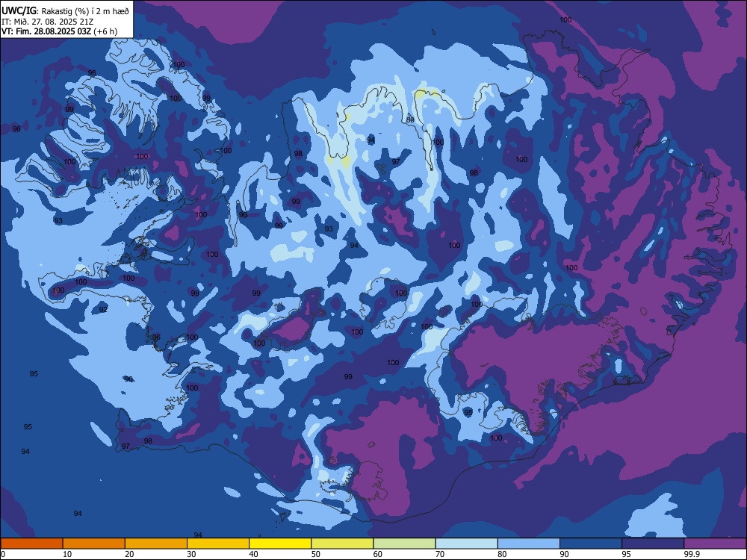Click the initial time line "IT: Mið. 27. 08. 2025 21Z"
Screen dimensions: 747x560
pos(47,22)
